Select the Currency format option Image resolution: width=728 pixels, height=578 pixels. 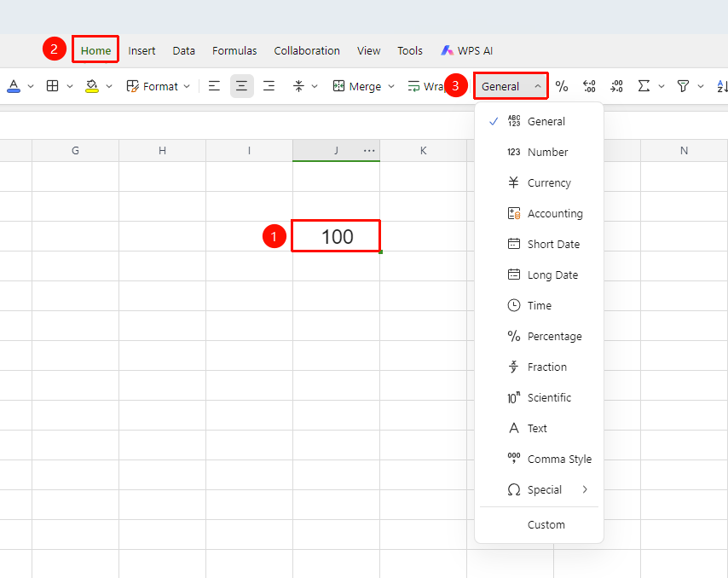click(x=539, y=183)
